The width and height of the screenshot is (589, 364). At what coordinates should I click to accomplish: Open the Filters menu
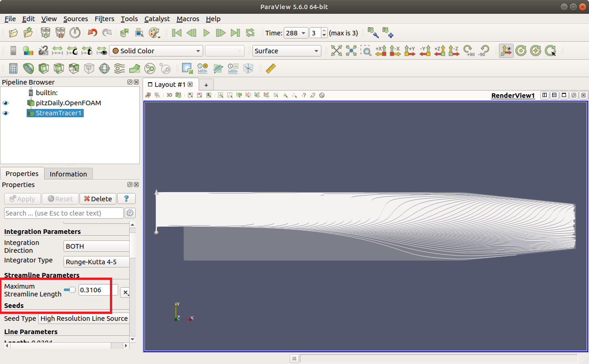pos(104,19)
